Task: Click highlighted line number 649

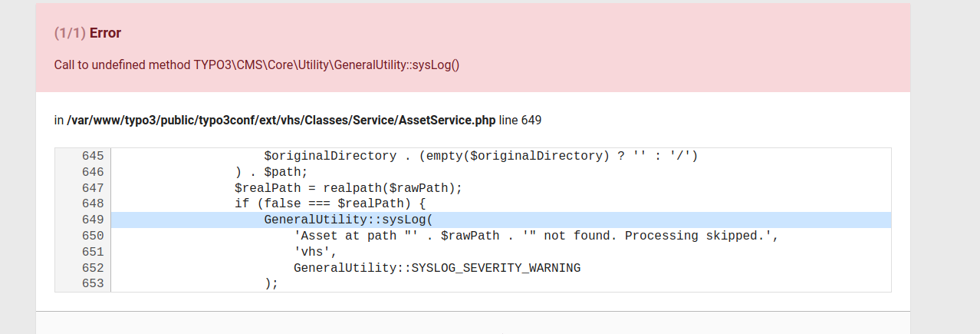Action: click(92, 220)
